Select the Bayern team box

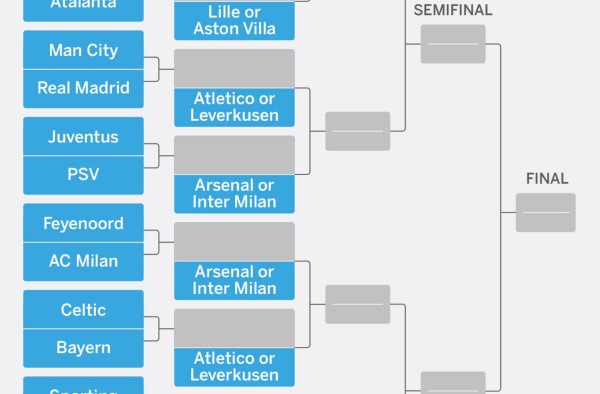tap(83, 348)
